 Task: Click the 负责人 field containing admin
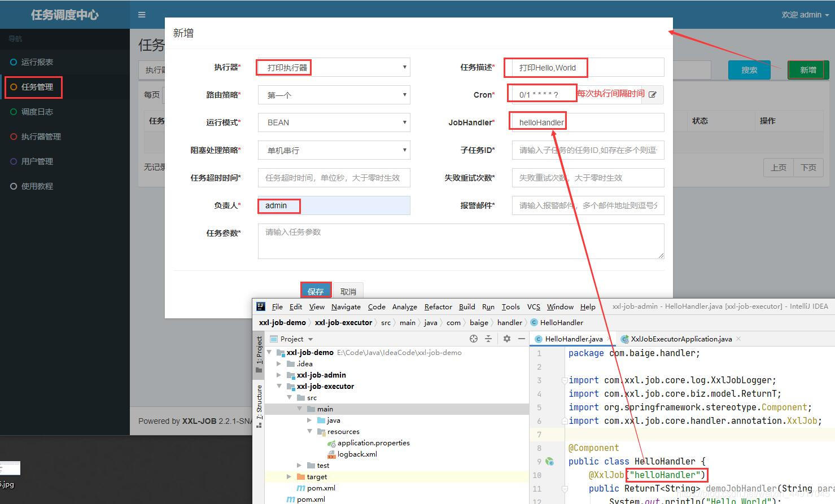click(334, 205)
